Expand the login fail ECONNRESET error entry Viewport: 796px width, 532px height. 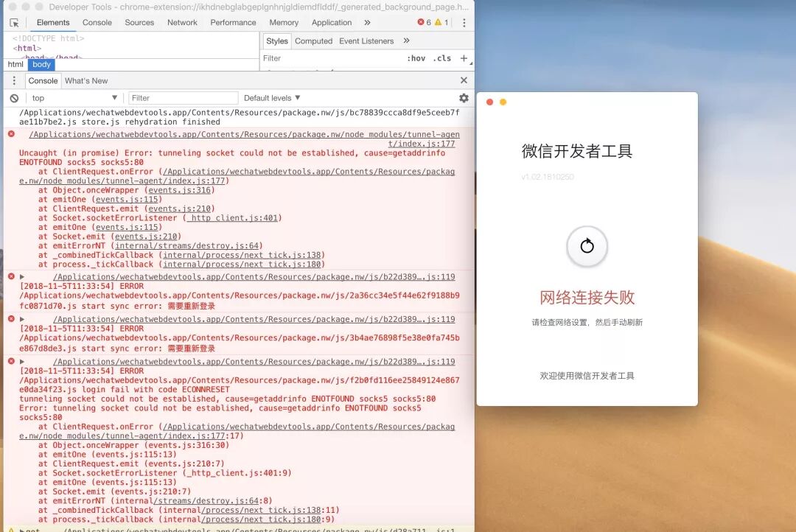point(22,362)
